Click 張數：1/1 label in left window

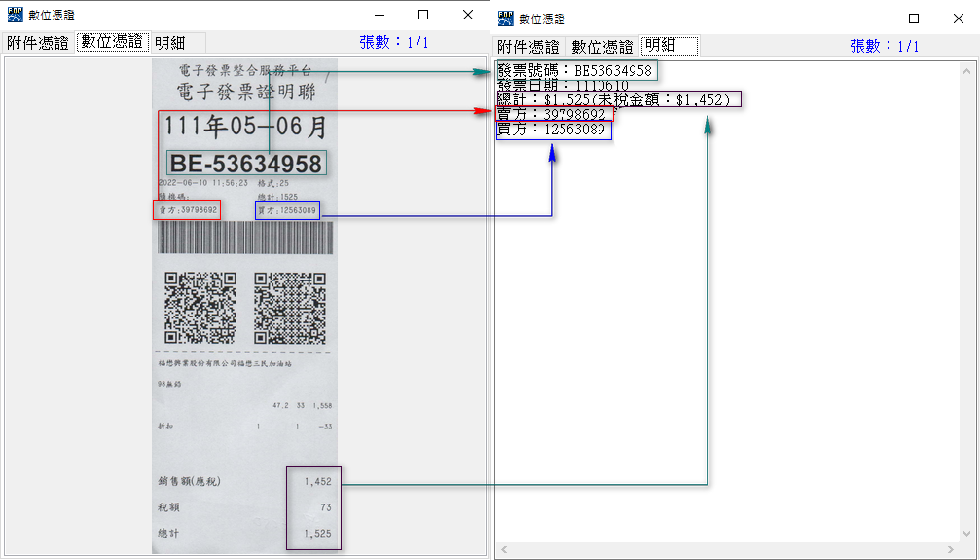tap(394, 43)
